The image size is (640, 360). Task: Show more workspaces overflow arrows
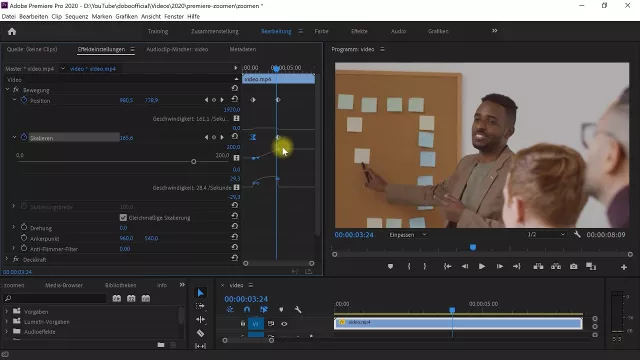point(495,31)
